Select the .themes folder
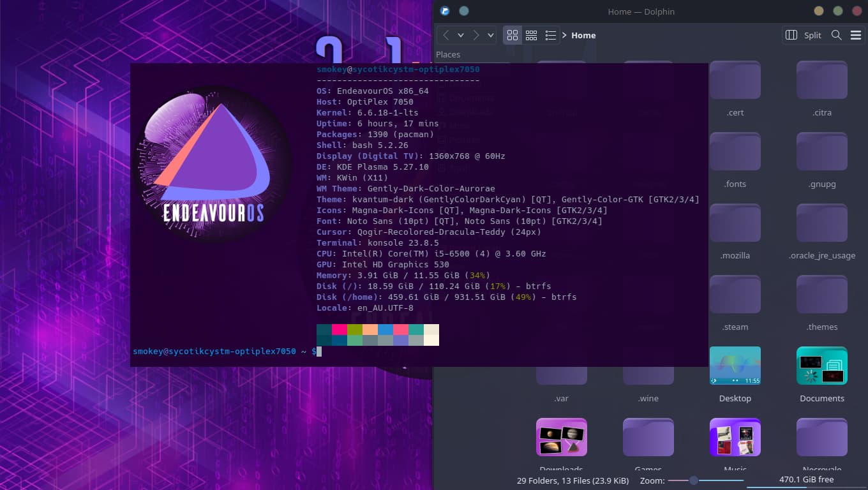Viewport: 868px width, 490px height. pos(822,304)
